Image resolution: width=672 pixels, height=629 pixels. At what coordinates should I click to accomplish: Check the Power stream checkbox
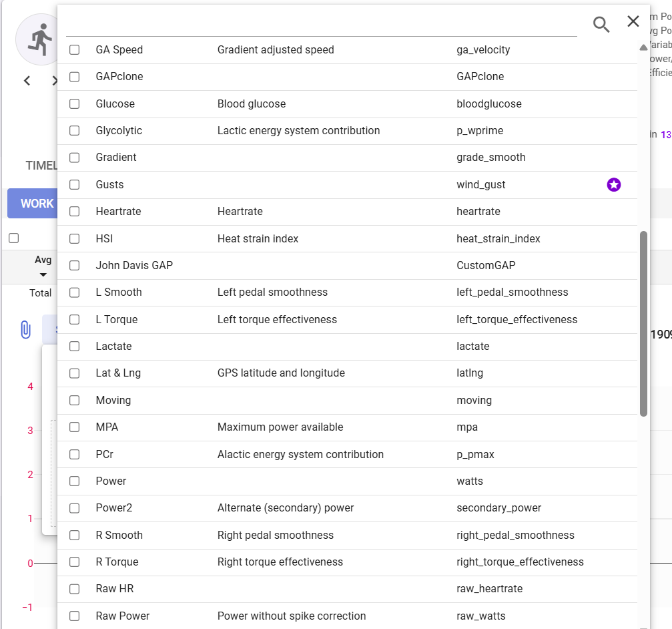coord(75,481)
